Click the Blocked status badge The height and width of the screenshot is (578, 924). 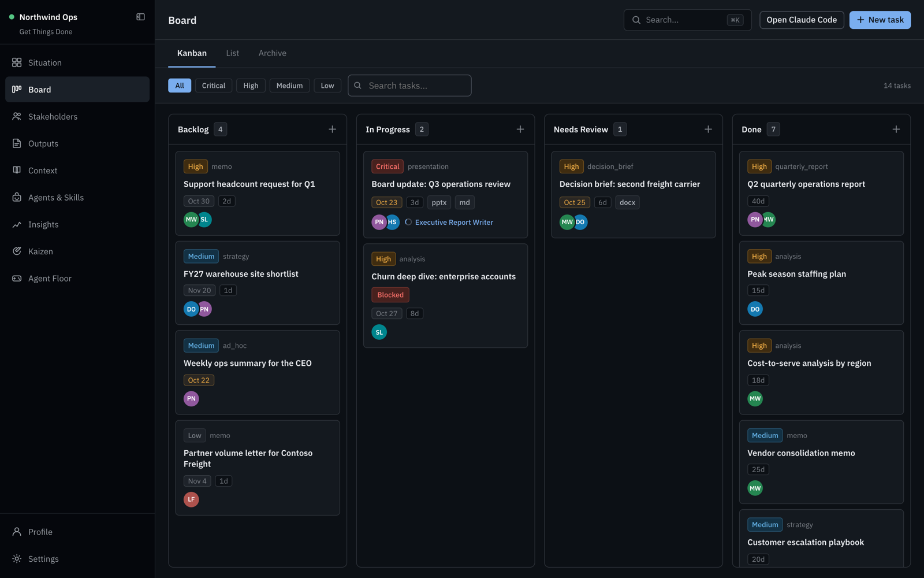[x=390, y=295]
